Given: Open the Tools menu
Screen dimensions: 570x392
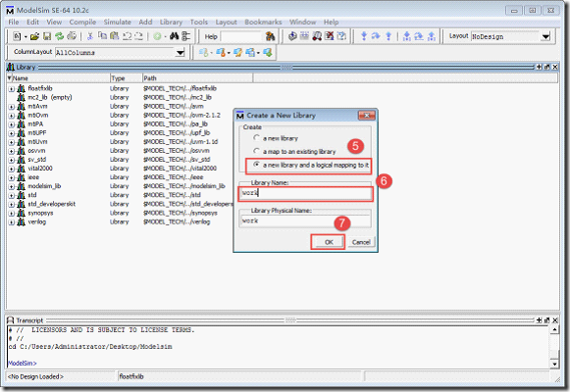Looking at the screenshot, I should 199,23.
